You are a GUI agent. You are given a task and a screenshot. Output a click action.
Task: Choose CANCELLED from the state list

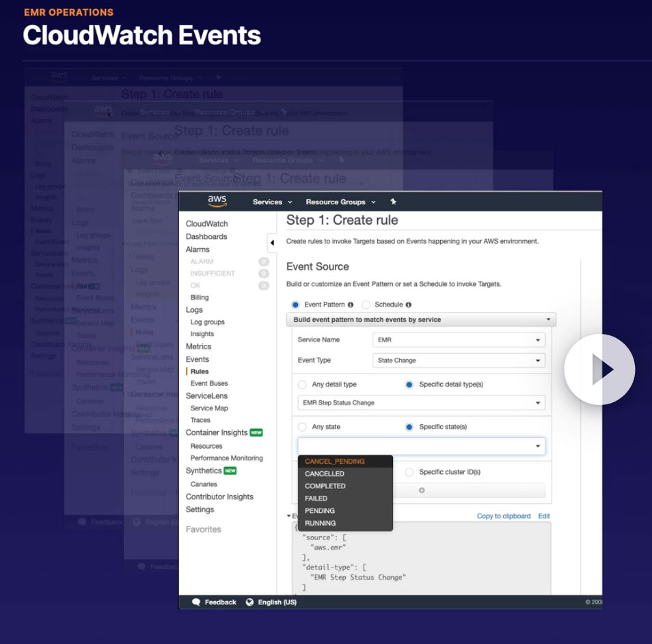pos(345,474)
